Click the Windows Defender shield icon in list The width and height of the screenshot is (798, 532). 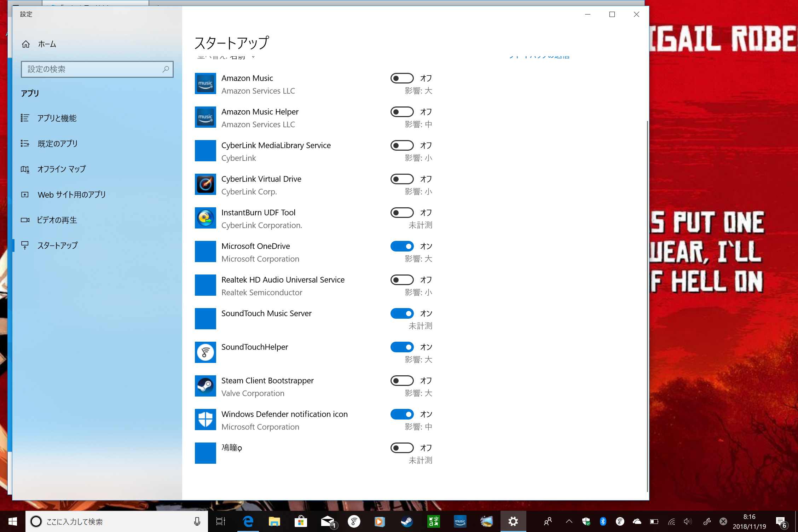point(205,420)
